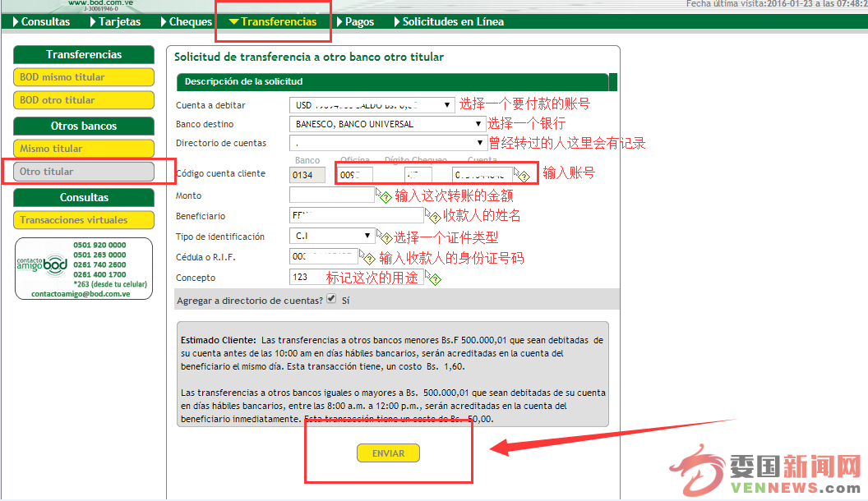Open the Tarjetas top menu
This screenshot has width=868, height=501.
[x=115, y=21]
